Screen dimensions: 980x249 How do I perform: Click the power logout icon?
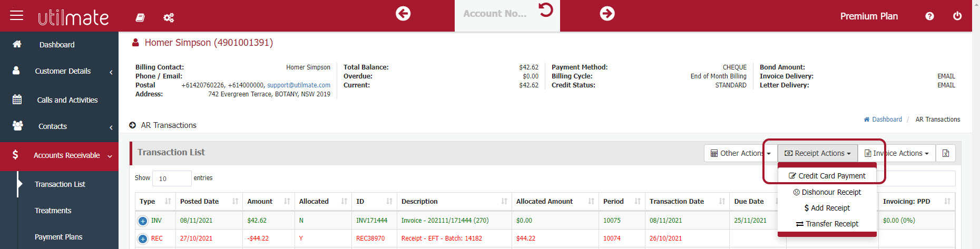coord(957,16)
